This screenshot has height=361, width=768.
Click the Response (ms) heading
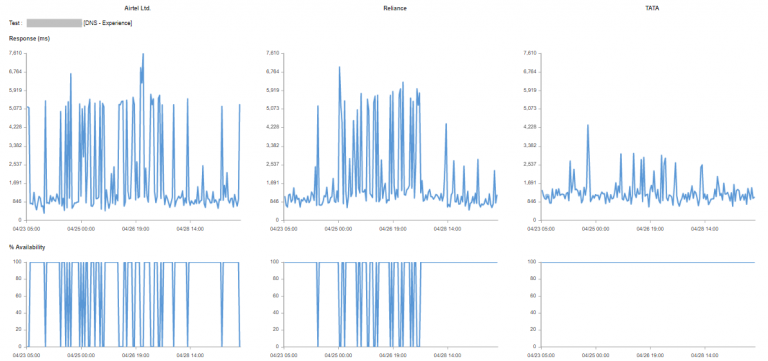click(x=29, y=38)
